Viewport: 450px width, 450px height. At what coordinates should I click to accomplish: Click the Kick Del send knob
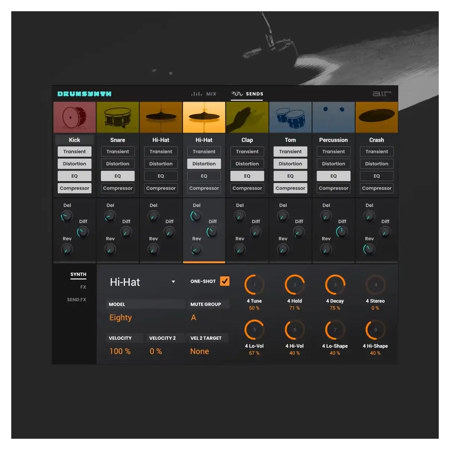[x=67, y=216]
